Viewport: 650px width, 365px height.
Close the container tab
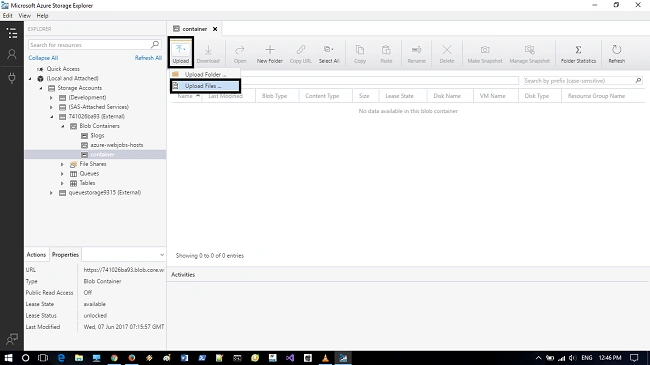pos(215,29)
